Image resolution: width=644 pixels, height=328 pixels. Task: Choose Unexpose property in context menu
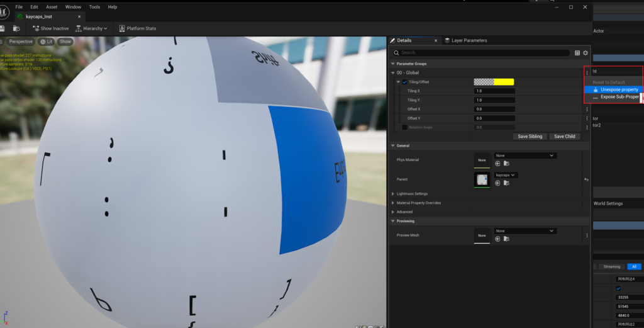click(x=613, y=89)
